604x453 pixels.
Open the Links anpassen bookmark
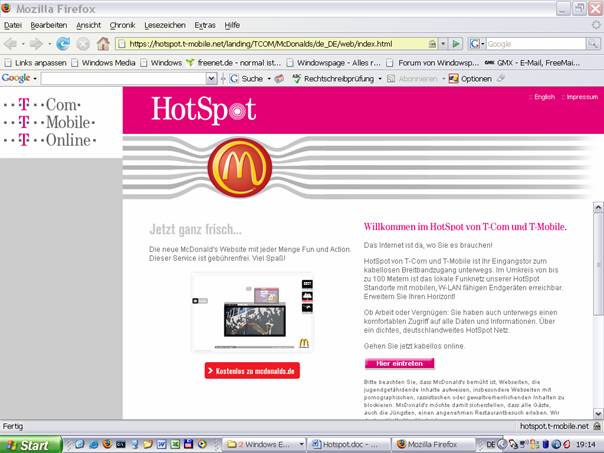coord(35,62)
